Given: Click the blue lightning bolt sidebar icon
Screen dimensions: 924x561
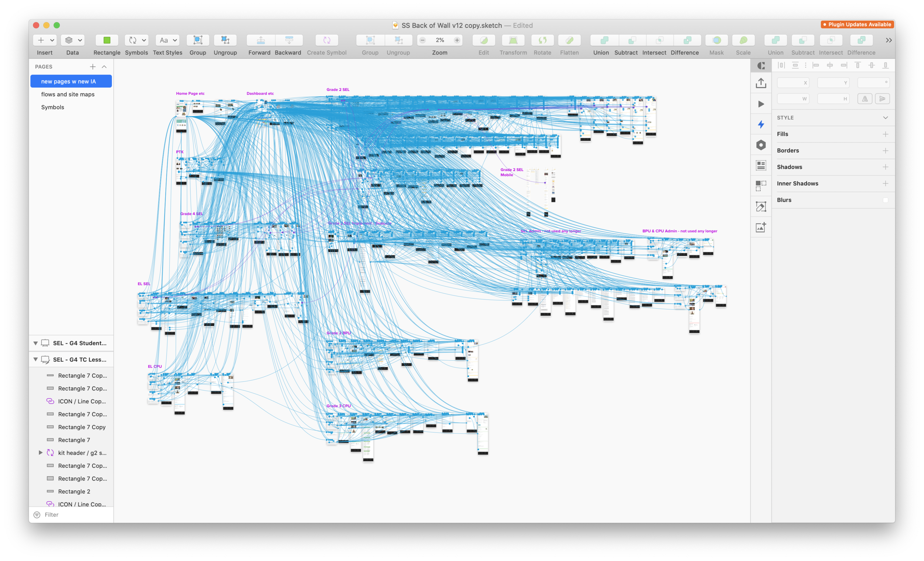Looking at the screenshot, I should 761,124.
